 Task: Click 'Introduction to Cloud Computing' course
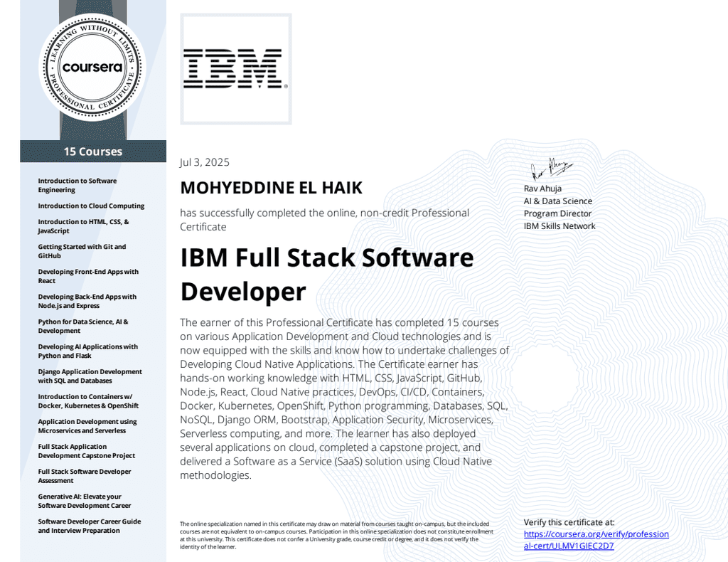point(91,206)
